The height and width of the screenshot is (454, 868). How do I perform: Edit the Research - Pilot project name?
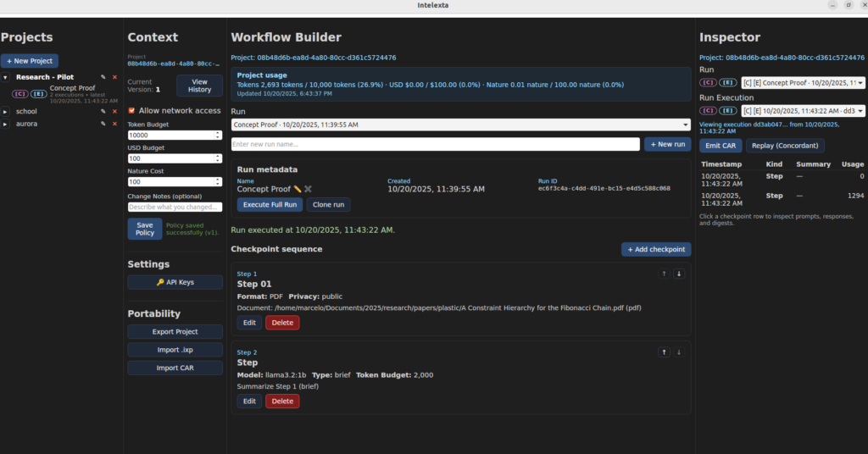[103, 77]
